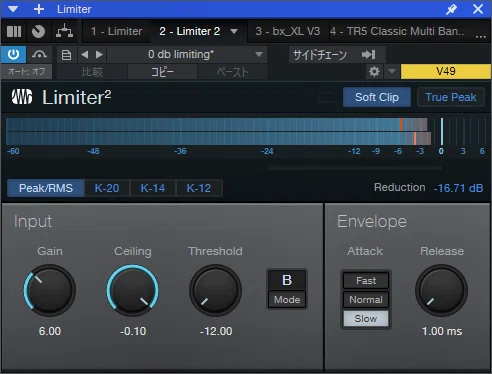Click the Mode button

tap(287, 300)
